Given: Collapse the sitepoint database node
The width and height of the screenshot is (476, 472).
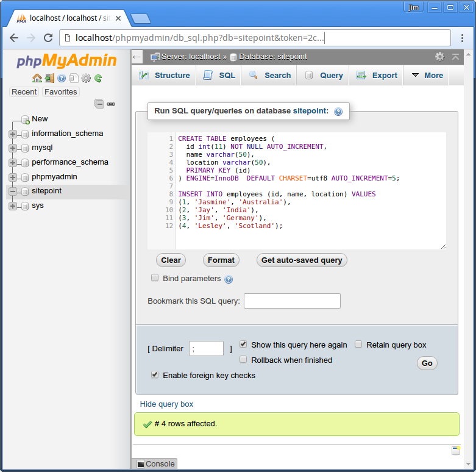Looking at the screenshot, I should [13, 191].
